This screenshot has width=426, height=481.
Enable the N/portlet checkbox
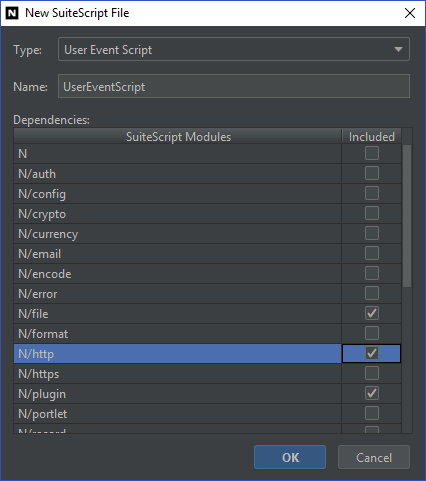click(x=372, y=413)
